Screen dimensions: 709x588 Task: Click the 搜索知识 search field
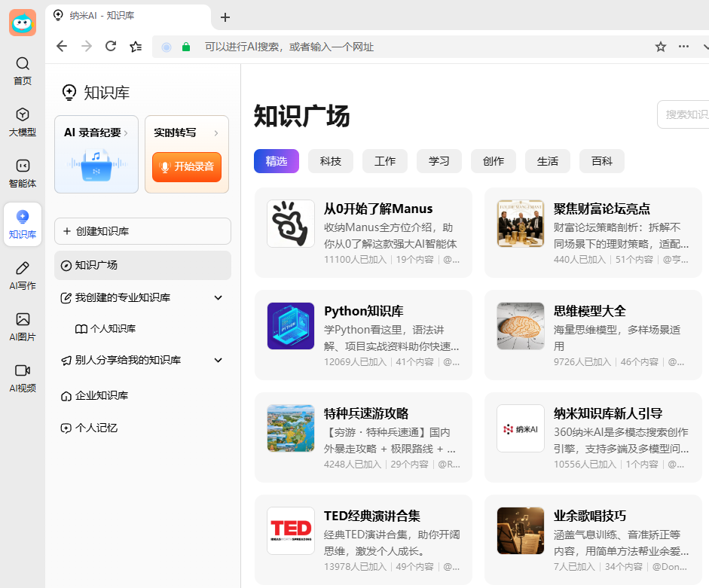coord(684,114)
